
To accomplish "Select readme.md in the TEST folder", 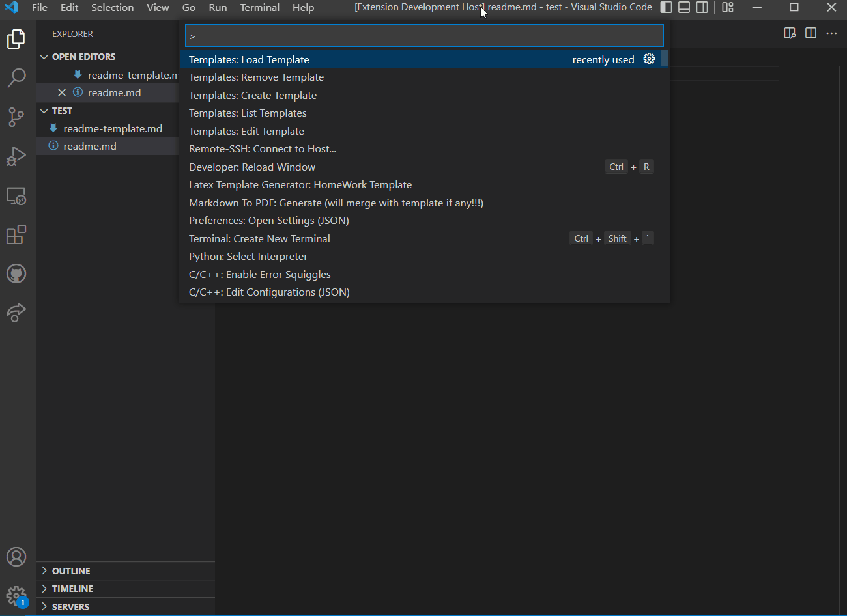I will tap(108, 146).
